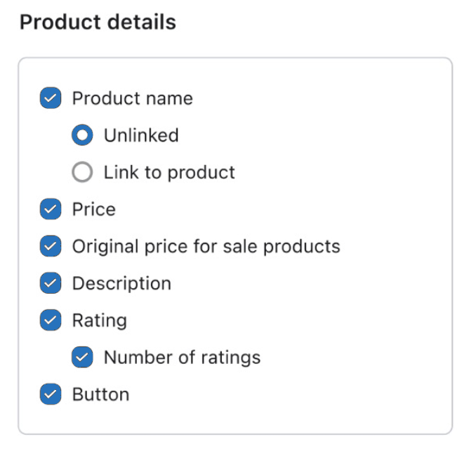Click the 'Button' label text
The width and height of the screenshot is (476, 468).
coord(100,395)
